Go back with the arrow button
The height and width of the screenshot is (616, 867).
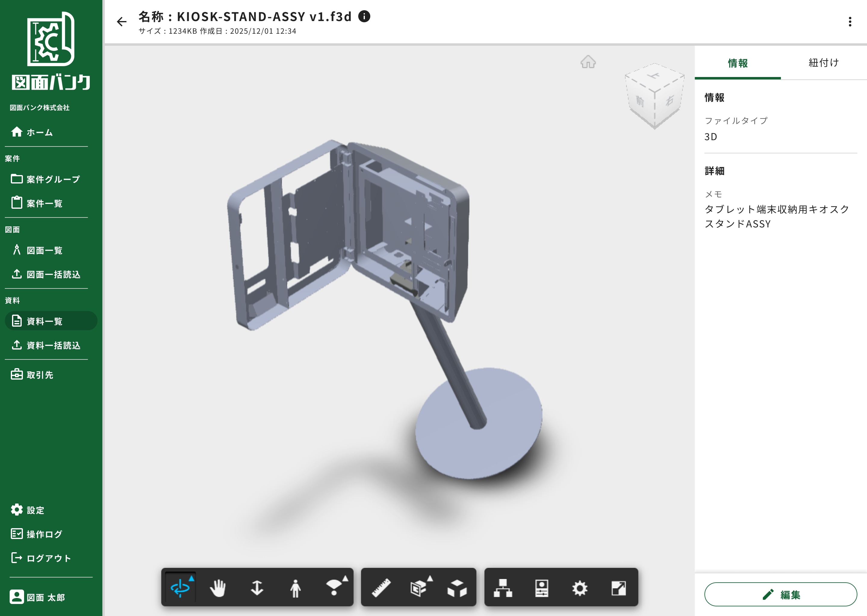click(122, 22)
